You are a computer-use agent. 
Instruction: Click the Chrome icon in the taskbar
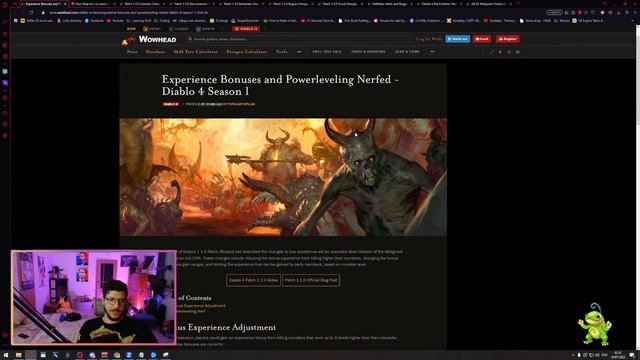point(116,355)
